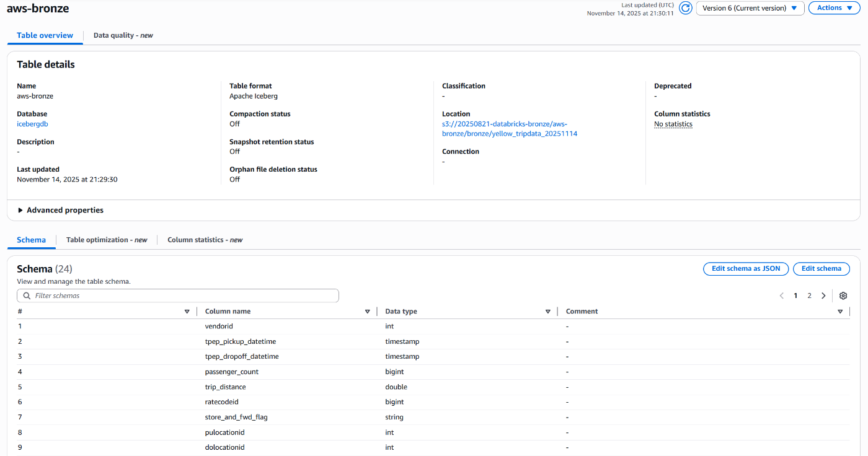Sort by Data type header arrow

coord(548,312)
